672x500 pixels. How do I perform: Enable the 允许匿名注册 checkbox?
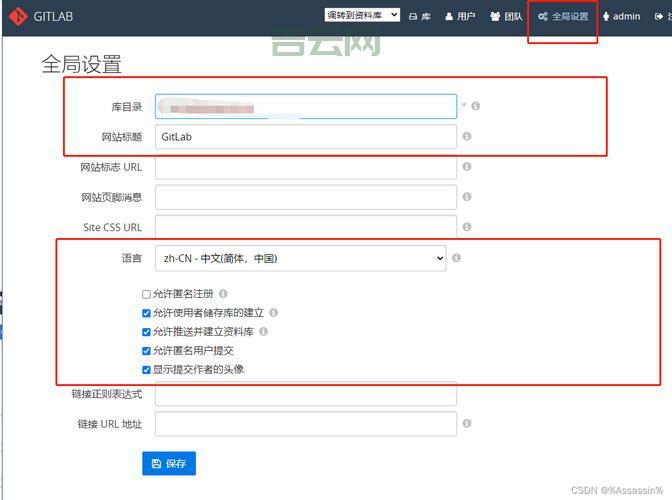(146, 294)
